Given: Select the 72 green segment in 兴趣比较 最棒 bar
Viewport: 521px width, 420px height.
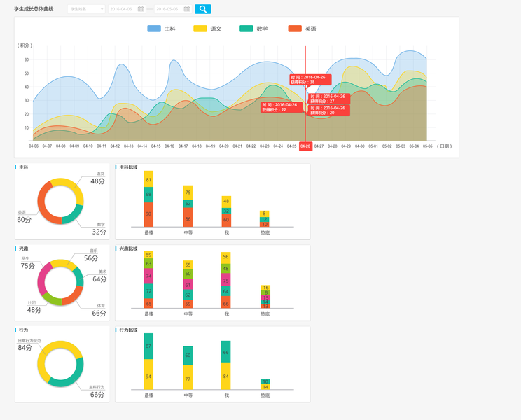Looking at the screenshot, I should point(148,291).
